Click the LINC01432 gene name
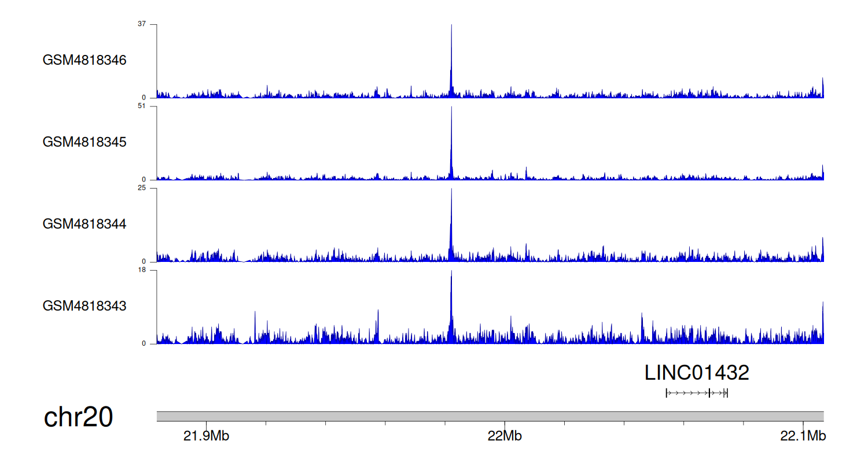This screenshot has height=451, width=868. [697, 373]
